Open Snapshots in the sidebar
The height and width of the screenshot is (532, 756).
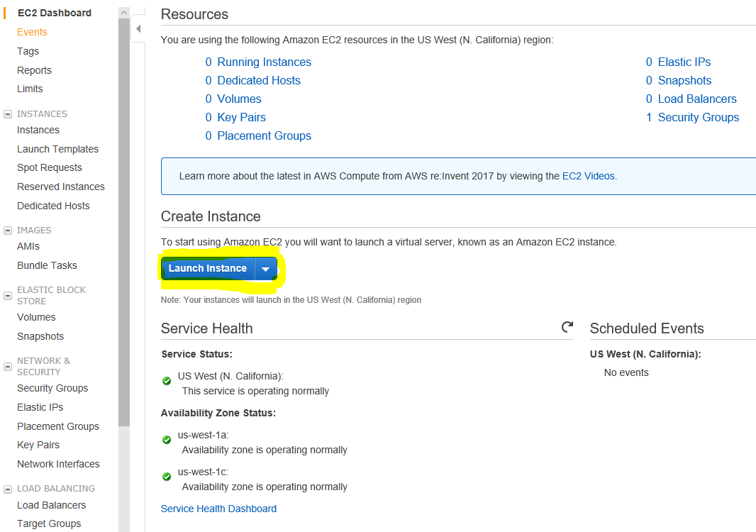coord(40,337)
